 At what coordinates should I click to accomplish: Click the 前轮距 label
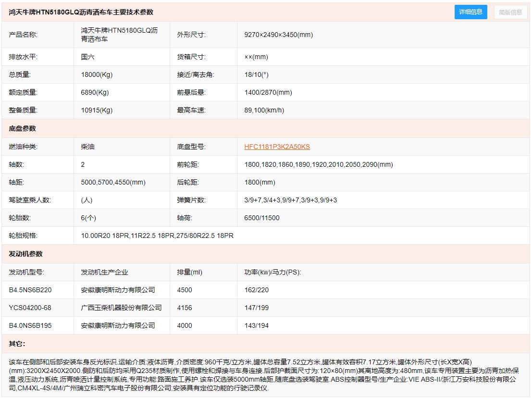pyautogui.click(x=188, y=164)
